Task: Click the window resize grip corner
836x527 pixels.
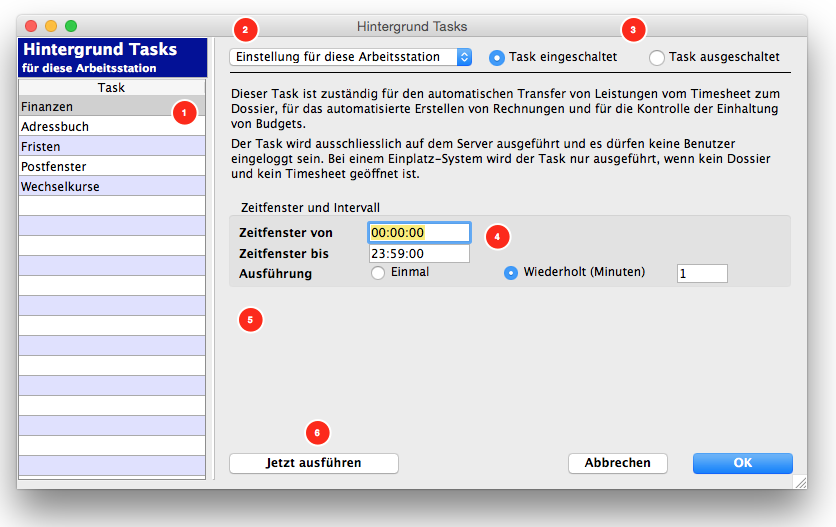Action: [x=800, y=482]
